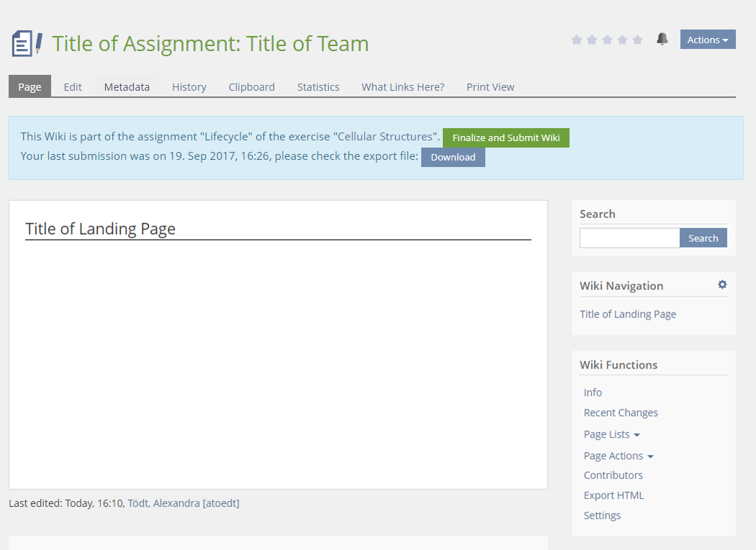The height and width of the screenshot is (550, 756).
Task: Click Finalize and Submit Wiki button
Action: 505,137
